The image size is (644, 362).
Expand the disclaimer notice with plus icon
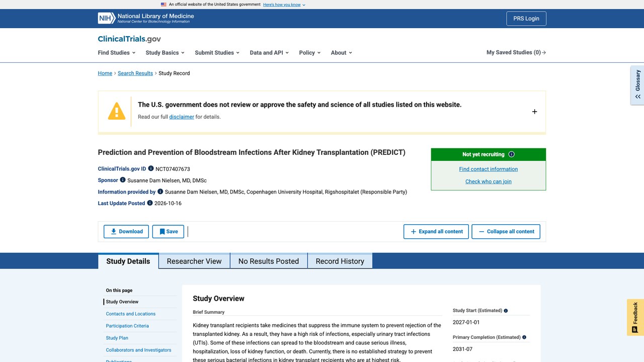click(534, 112)
